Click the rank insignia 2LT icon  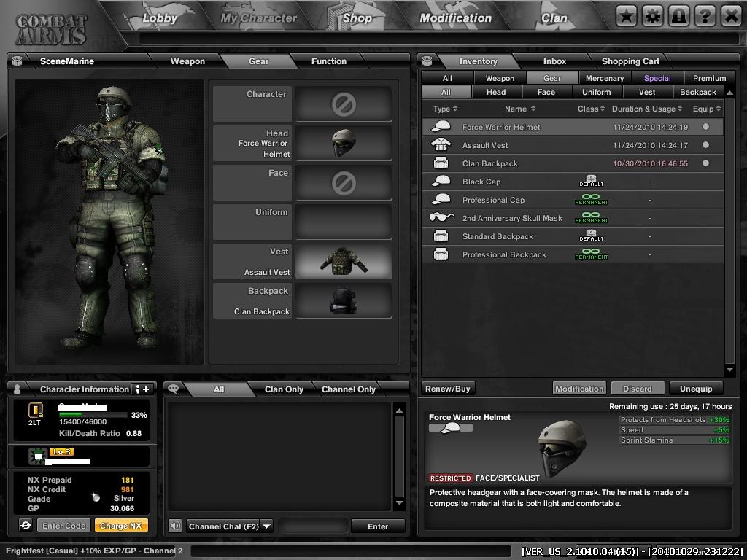[35, 411]
